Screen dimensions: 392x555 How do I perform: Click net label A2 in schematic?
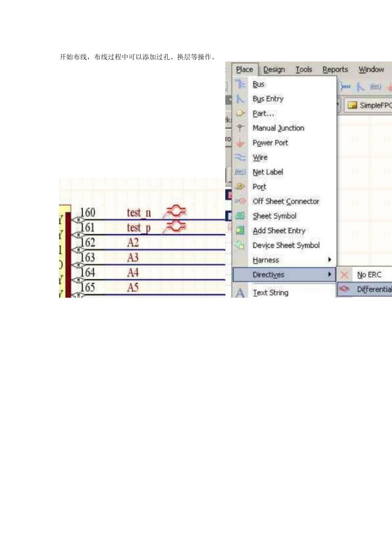133,242
